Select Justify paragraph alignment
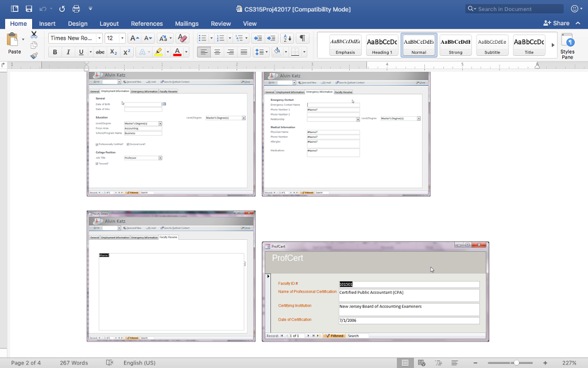The height and width of the screenshot is (368, 588). click(x=243, y=52)
